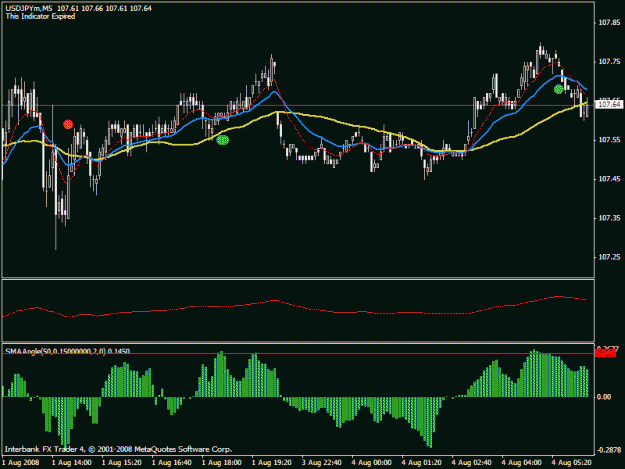Viewport: 625px width, 469px height.
Task: Click the '1 Aug 14:00' time axis label
Action: [72, 463]
